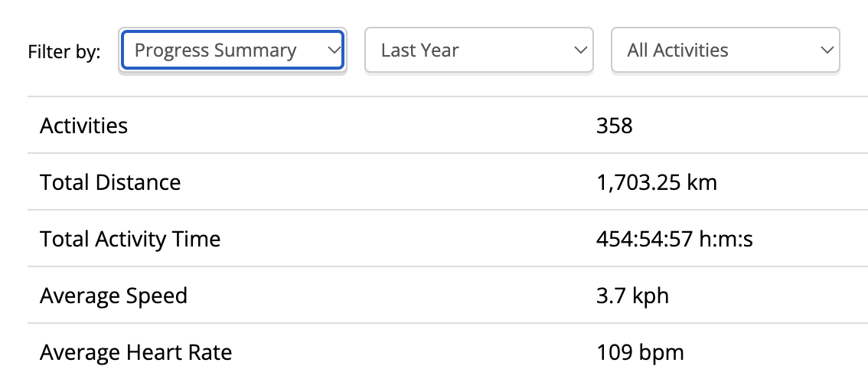Select the Total Activity Time label
The width and height of the screenshot is (868, 392).
[130, 239]
